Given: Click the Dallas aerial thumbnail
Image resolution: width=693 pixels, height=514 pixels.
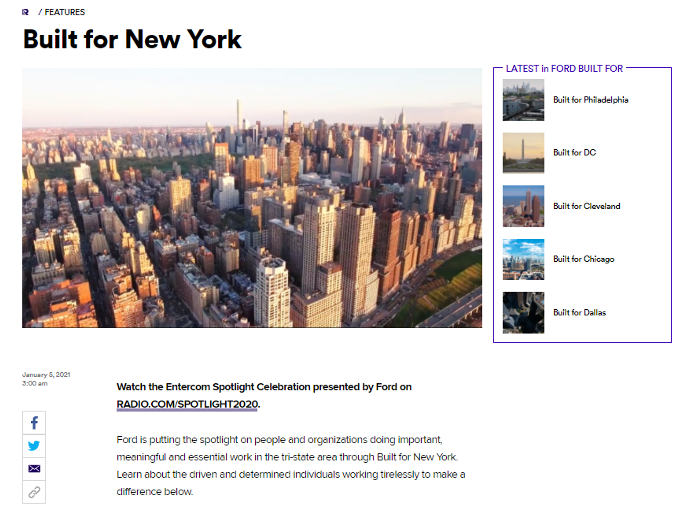Looking at the screenshot, I should click(523, 312).
